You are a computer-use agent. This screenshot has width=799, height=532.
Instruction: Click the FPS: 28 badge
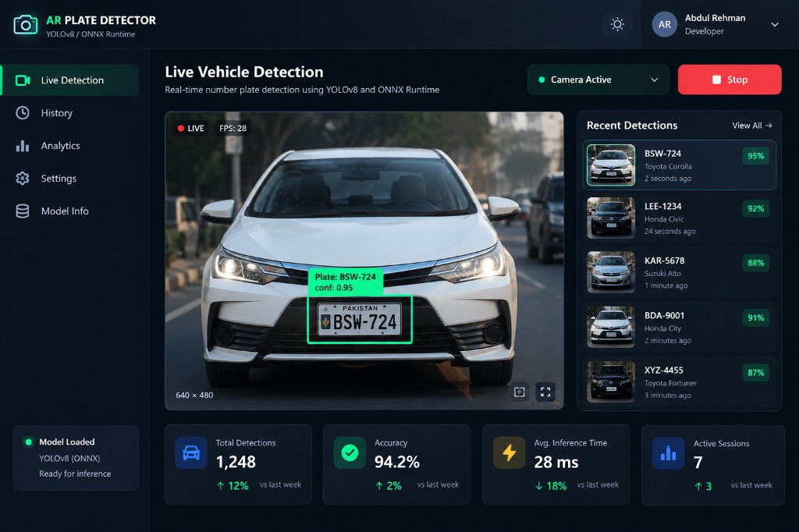click(x=233, y=129)
